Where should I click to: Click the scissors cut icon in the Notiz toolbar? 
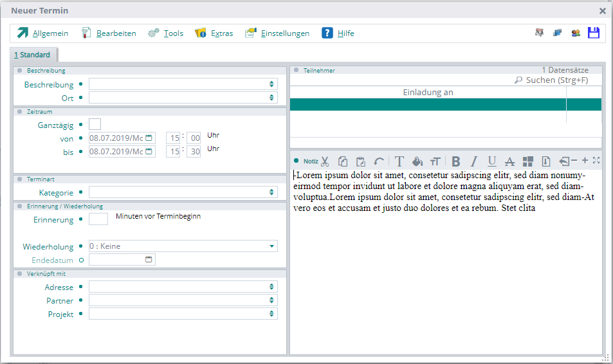pos(325,161)
